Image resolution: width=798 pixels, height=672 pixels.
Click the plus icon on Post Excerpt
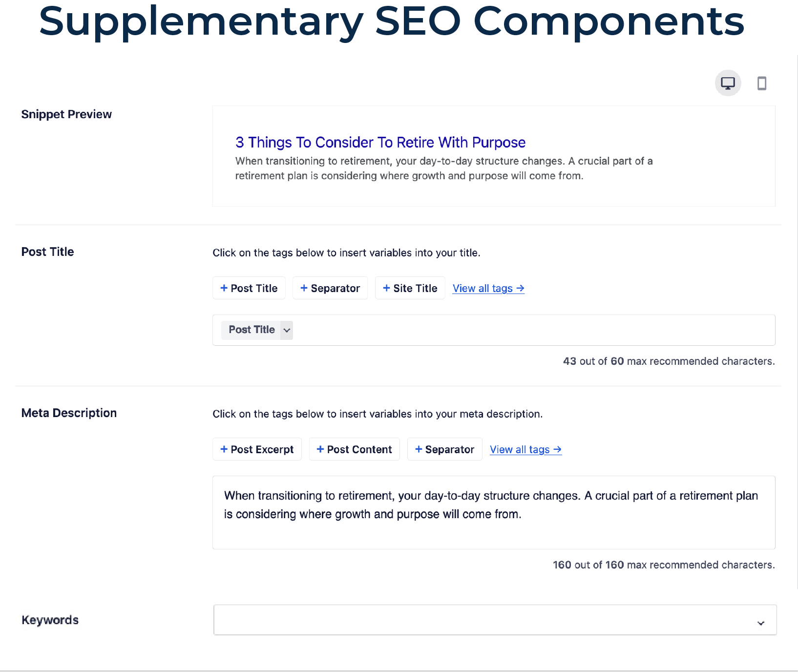click(224, 449)
